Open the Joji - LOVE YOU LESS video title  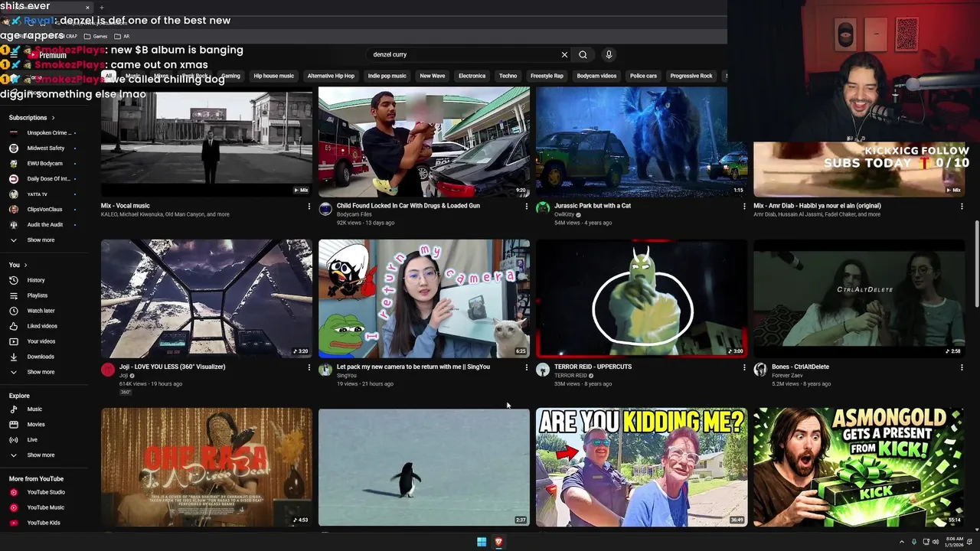pos(172,367)
